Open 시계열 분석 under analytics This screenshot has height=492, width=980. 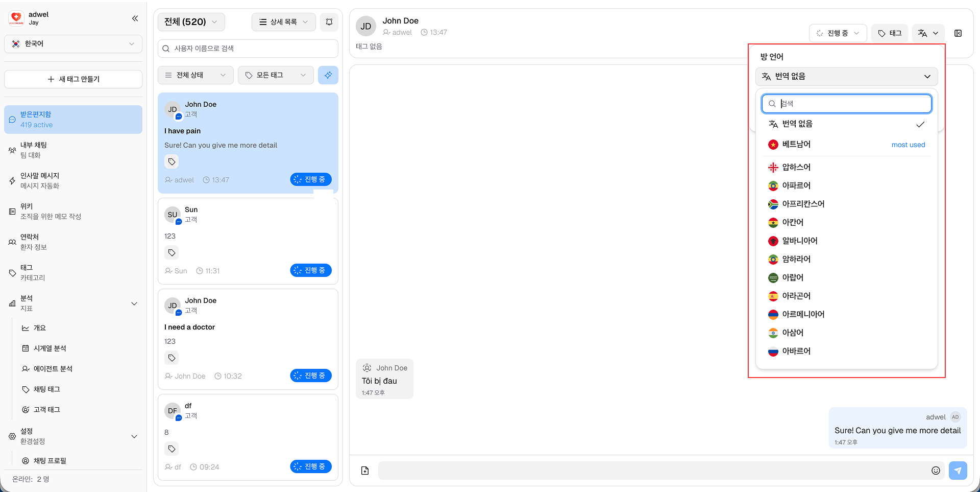(50, 348)
